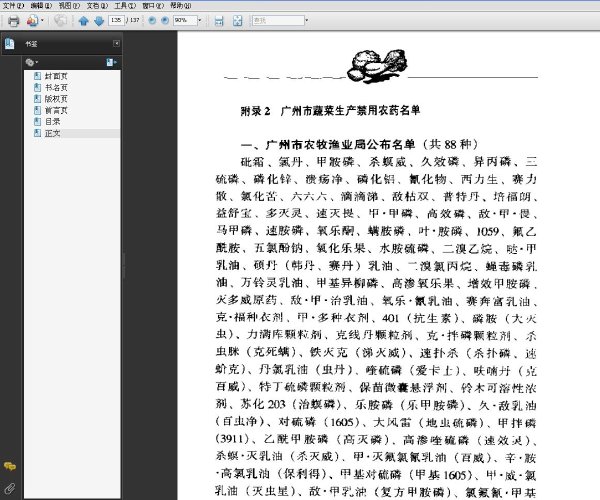Click the total page count 137
This screenshot has width=600, height=500.
coord(134,20)
